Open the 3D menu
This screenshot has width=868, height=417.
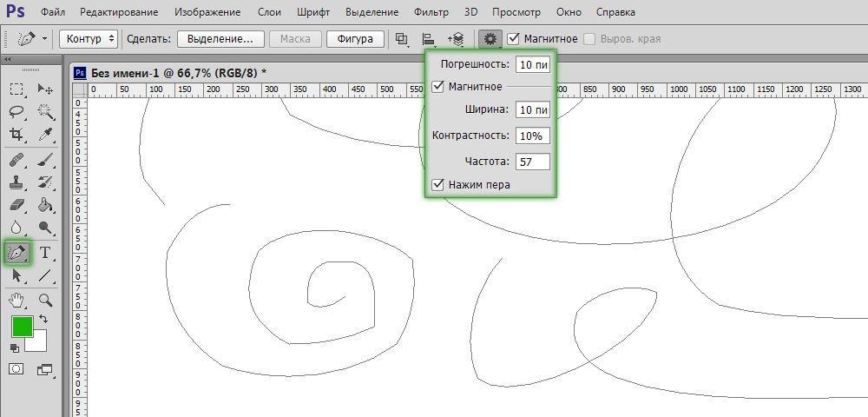coord(470,11)
